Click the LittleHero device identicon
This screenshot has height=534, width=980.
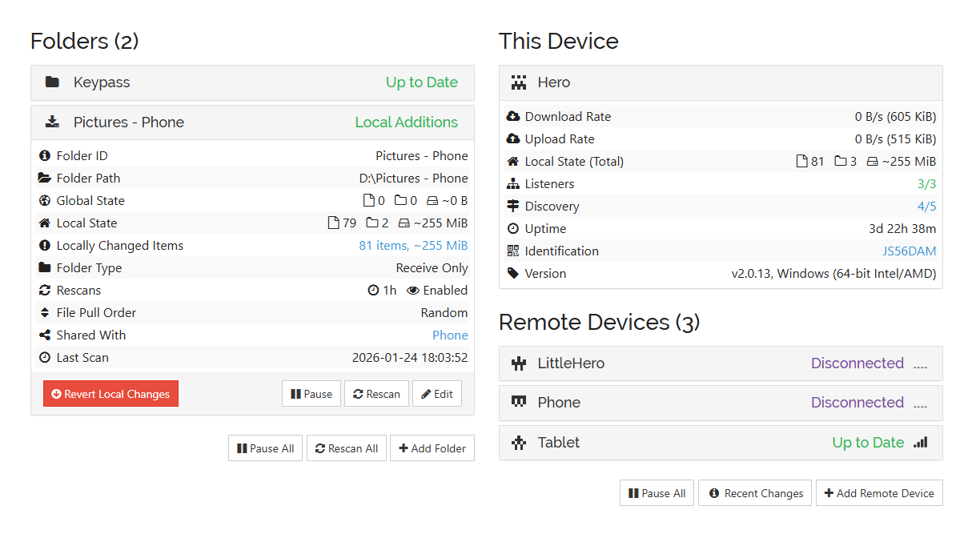tap(519, 363)
